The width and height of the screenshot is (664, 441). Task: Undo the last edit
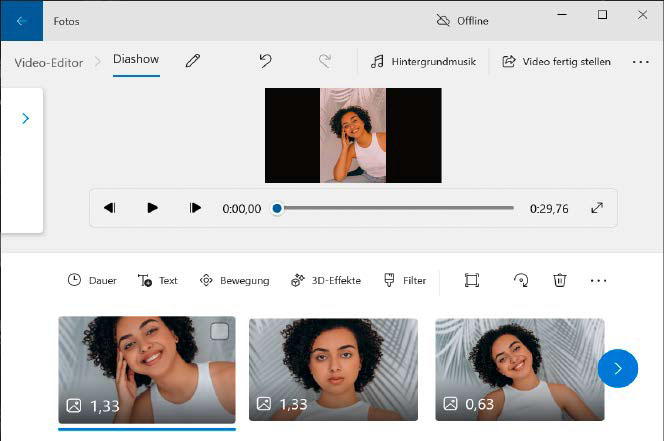pyautogui.click(x=266, y=61)
